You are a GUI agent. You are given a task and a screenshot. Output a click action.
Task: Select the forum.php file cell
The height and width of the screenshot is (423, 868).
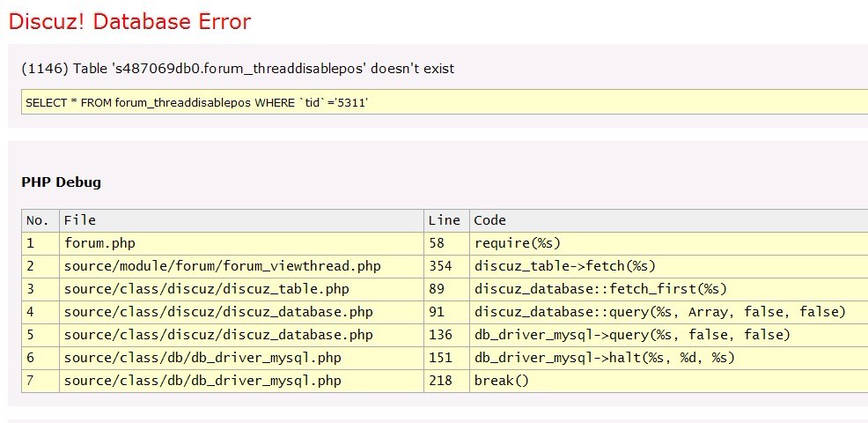point(99,243)
